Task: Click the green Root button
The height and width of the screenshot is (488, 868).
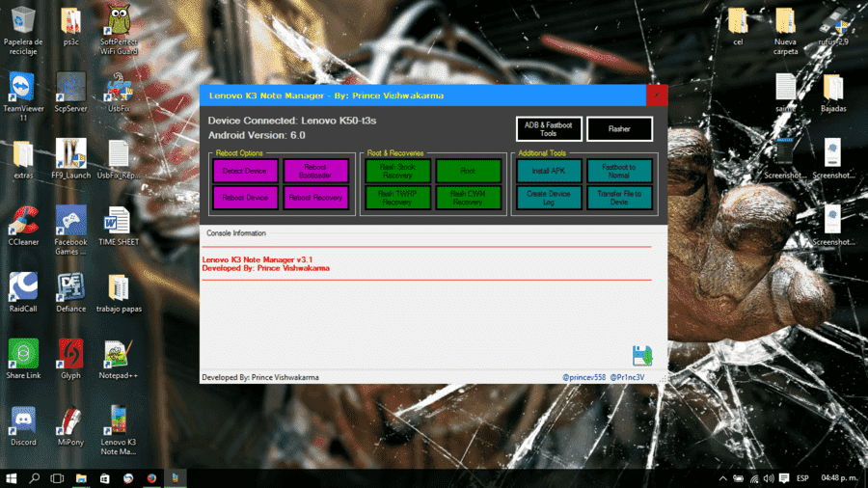Action: tap(469, 171)
